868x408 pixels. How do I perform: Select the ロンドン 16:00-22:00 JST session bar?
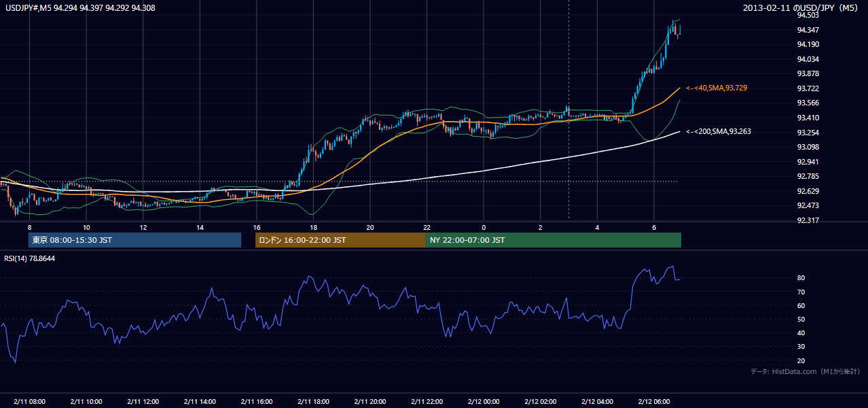[340, 240]
